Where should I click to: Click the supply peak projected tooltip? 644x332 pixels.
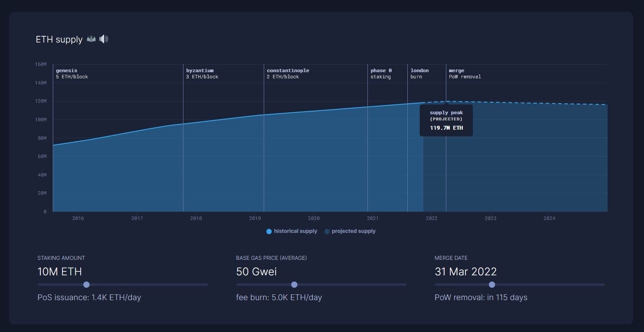[446, 120]
